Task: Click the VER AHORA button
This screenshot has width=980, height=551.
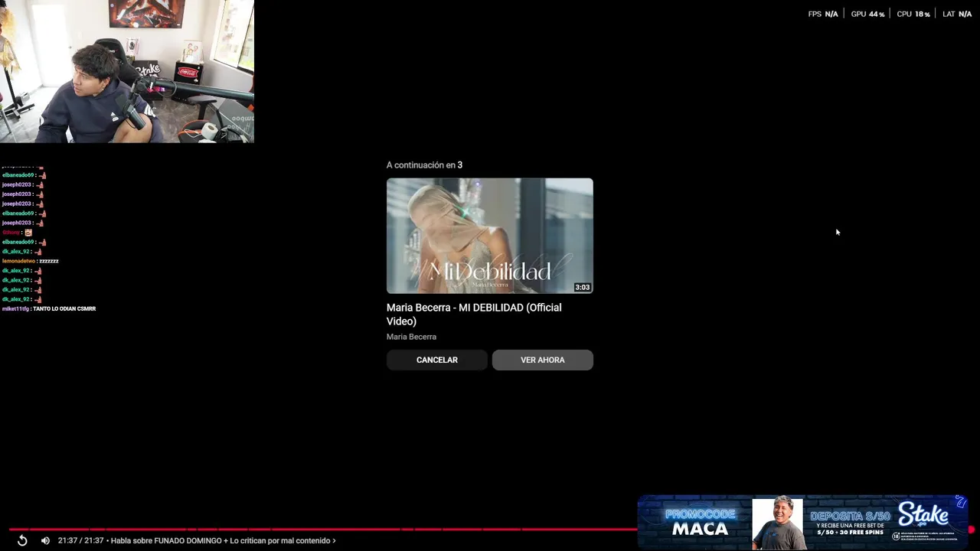Action: 543,360
